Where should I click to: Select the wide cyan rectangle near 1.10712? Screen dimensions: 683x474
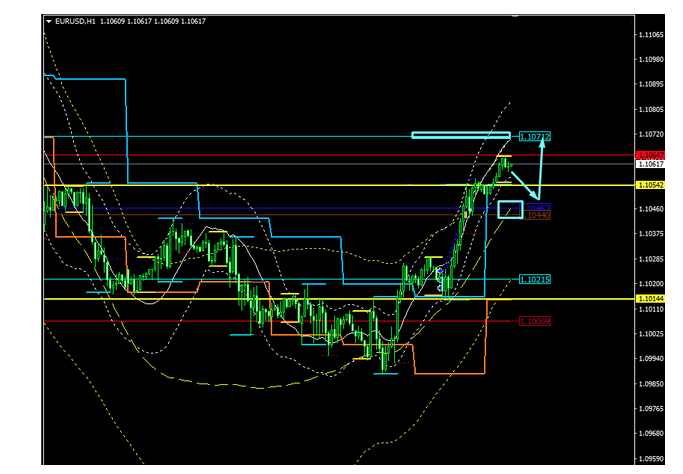461,135
